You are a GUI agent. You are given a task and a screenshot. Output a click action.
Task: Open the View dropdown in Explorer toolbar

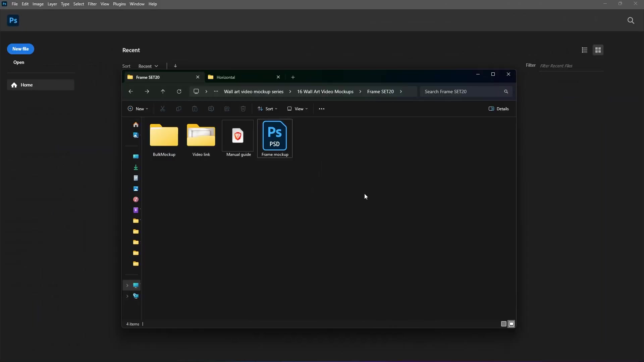tap(298, 109)
